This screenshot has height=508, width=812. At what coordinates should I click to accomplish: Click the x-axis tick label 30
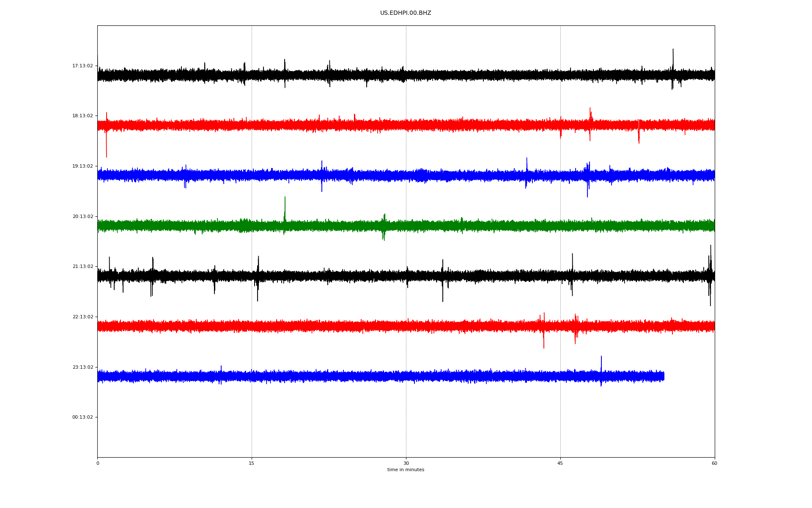tap(406, 463)
